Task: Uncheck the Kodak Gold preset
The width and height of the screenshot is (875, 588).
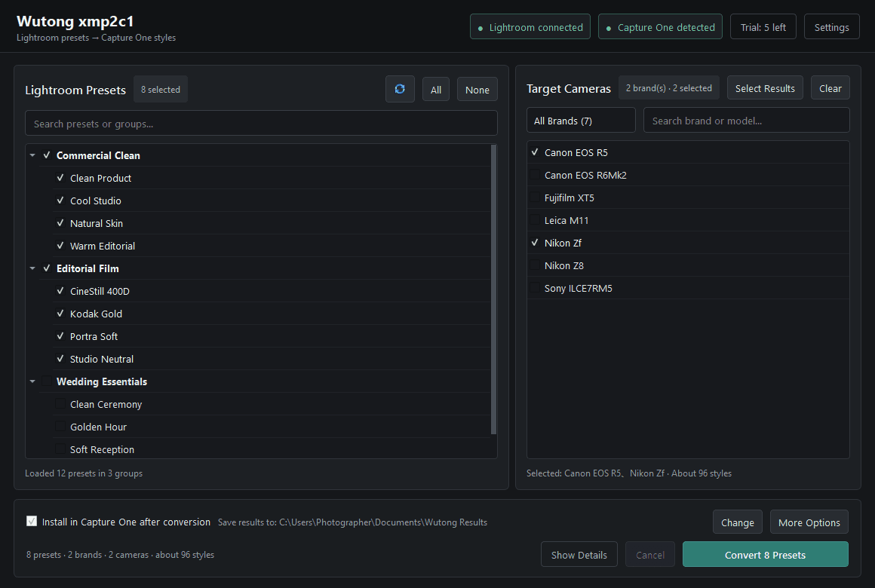Action: (60, 314)
